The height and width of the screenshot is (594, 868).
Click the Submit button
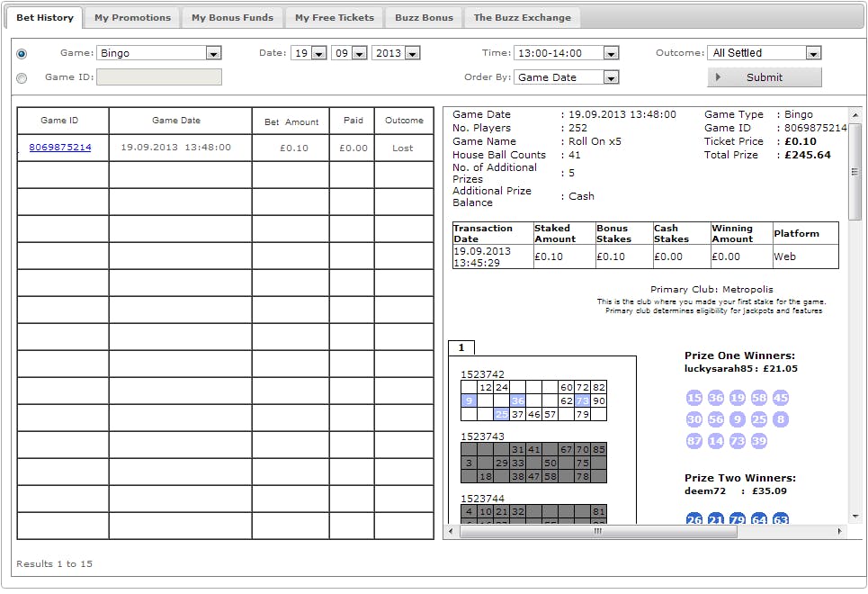tap(765, 77)
